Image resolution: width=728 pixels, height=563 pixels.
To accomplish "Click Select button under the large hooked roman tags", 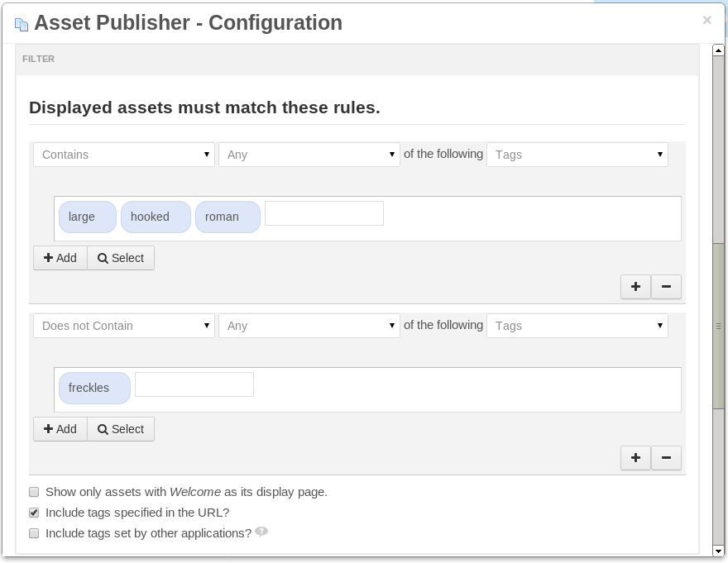I will pyautogui.click(x=121, y=258).
